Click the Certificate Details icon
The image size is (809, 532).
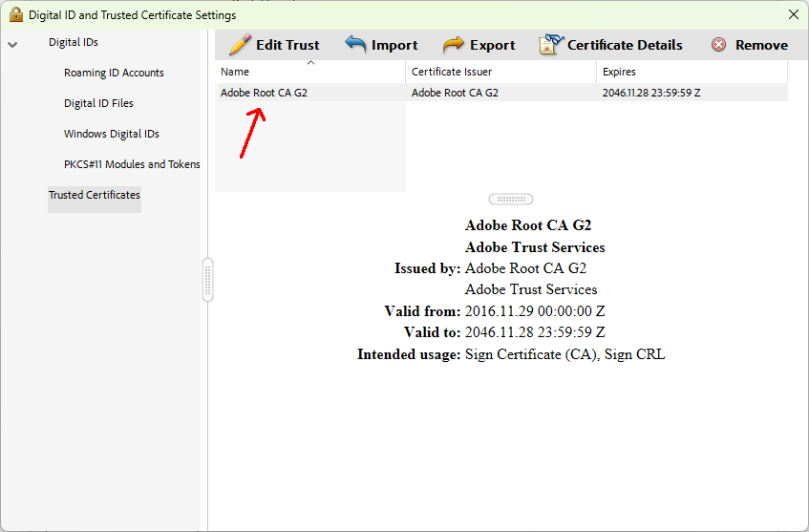551,45
